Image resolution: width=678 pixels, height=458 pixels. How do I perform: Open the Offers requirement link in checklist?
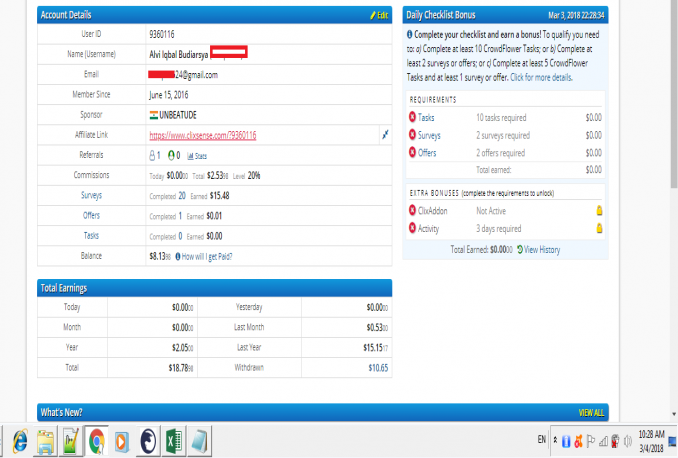427,153
